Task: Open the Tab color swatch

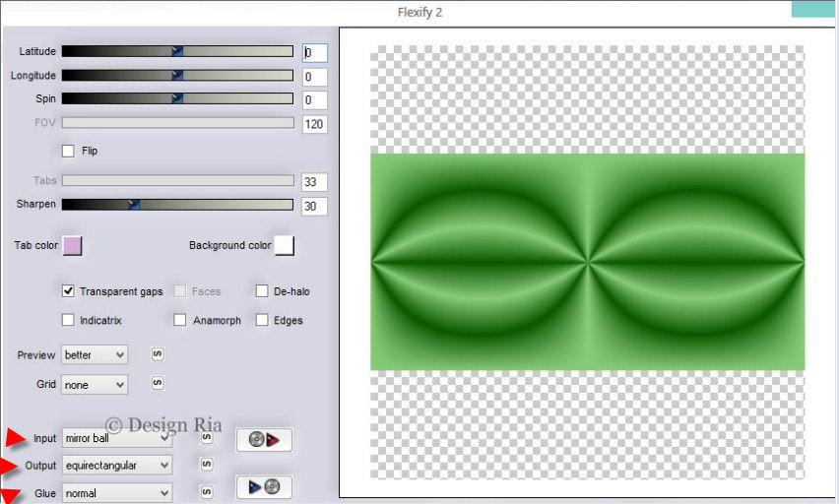Action: pyautogui.click(x=72, y=245)
